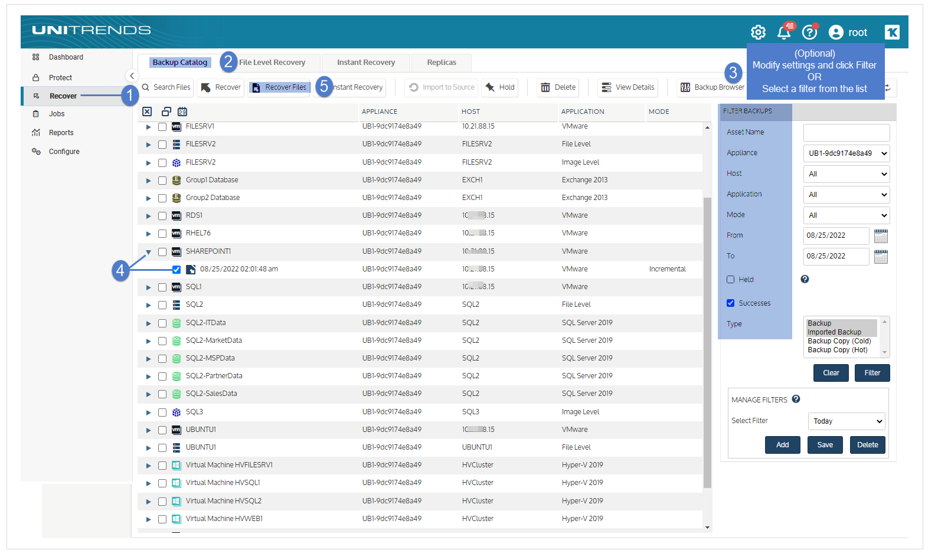Uncheck the 08/25/2022 02:01:48 am backup checkbox
Screen dimensions: 938x560
click(177, 270)
